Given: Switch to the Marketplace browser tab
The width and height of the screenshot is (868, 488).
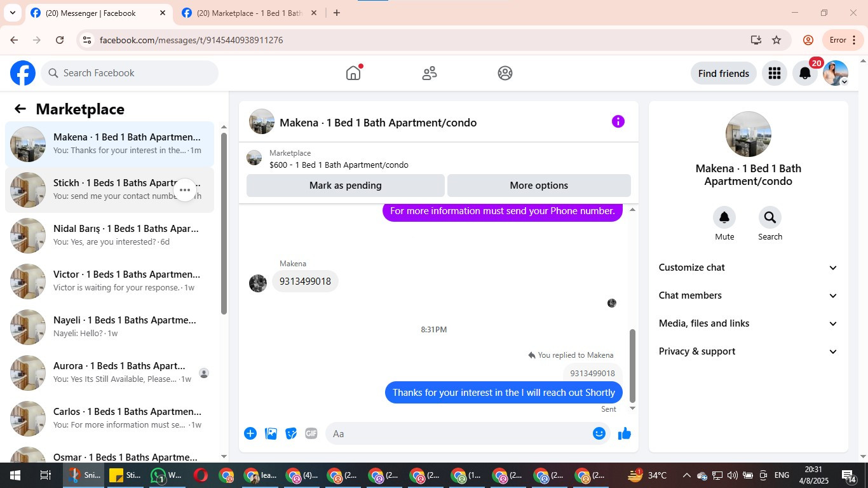Looking at the screenshot, I should pos(249,13).
